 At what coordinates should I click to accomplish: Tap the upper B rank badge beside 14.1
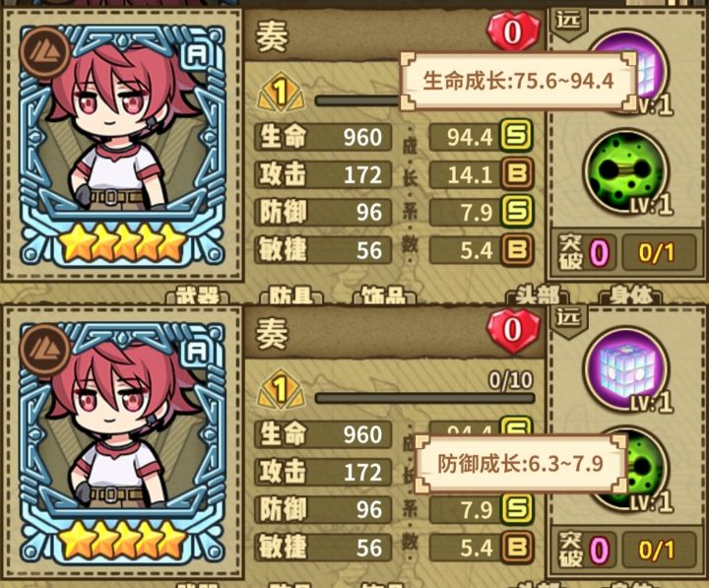tap(516, 173)
